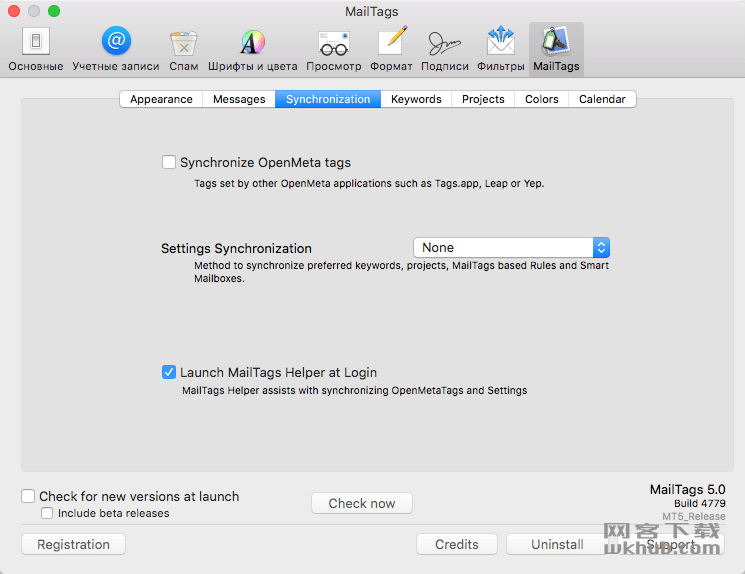This screenshot has width=745, height=574.
Task: Click the MT5_Release label
Action: click(x=694, y=516)
